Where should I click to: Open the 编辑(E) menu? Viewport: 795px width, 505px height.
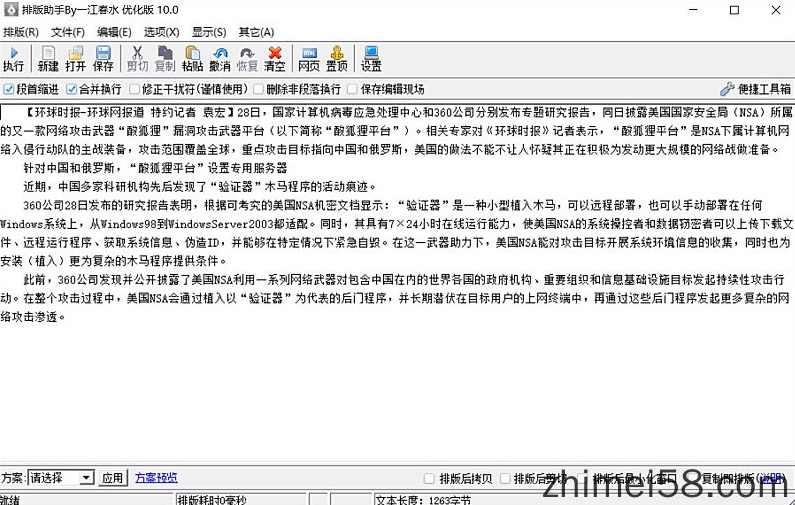[114, 32]
